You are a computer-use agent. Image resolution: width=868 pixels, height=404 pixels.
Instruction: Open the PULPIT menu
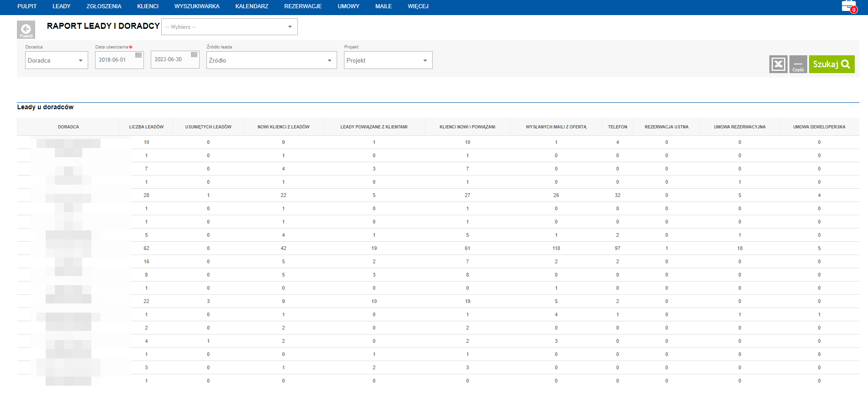point(27,6)
